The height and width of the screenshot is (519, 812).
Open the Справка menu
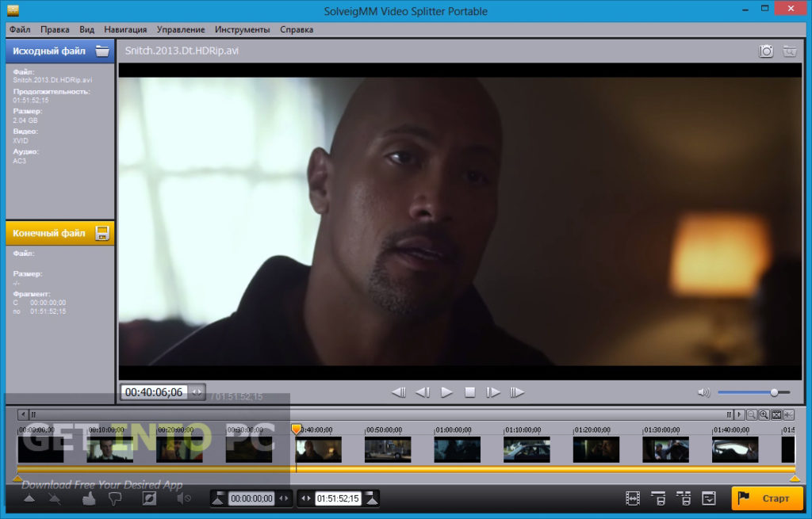point(297,29)
